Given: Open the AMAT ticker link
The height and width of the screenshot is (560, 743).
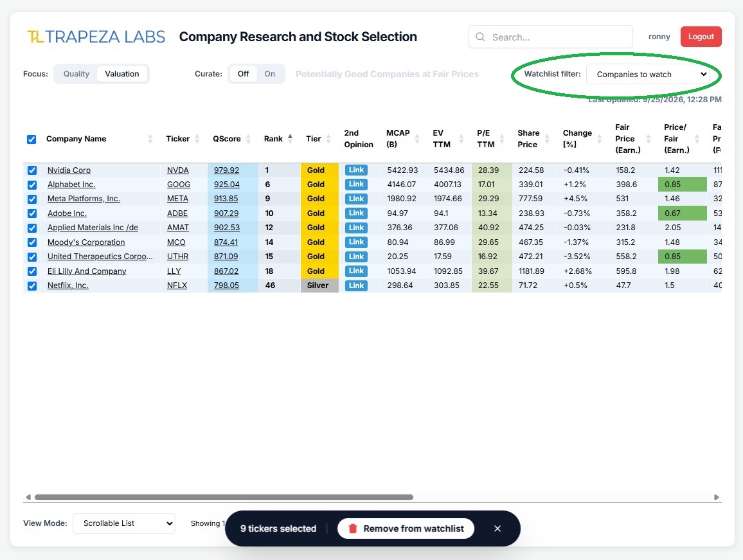Looking at the screenshot, I should click(177, 228).
